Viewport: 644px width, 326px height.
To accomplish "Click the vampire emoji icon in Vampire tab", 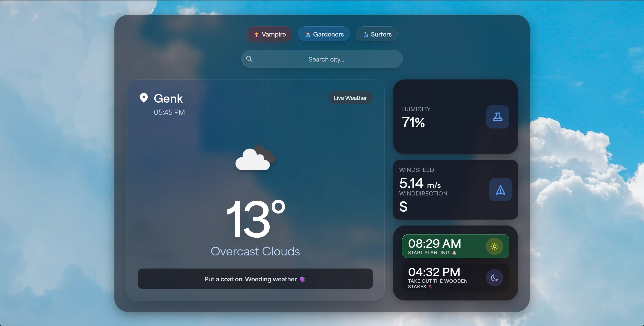I will coord(256,34).
